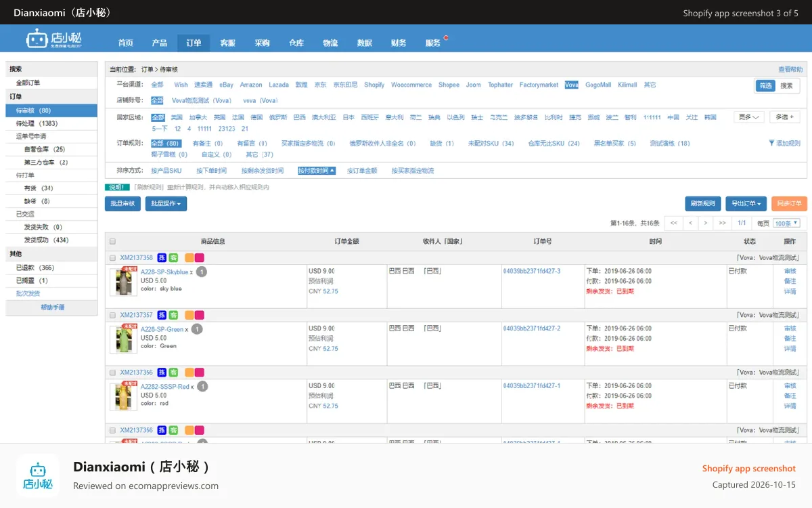Open the A228-SP-Skyblue product thumbnail
Screen dimensions: 812x508
pyautogui.click(x=123, y=282)
